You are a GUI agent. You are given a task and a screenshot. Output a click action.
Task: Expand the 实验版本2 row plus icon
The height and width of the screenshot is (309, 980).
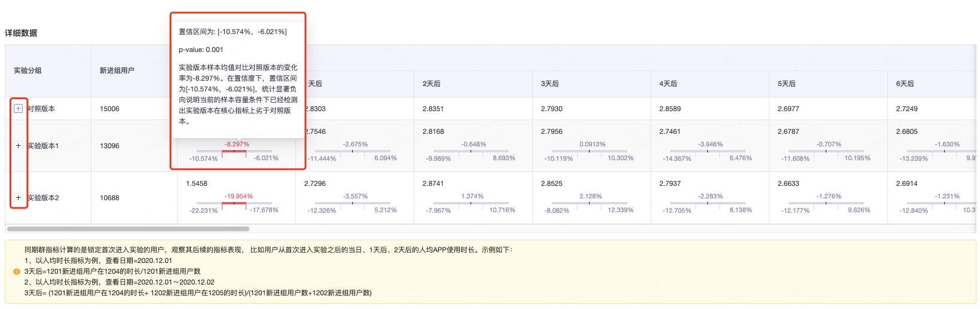tap(19, 198)
